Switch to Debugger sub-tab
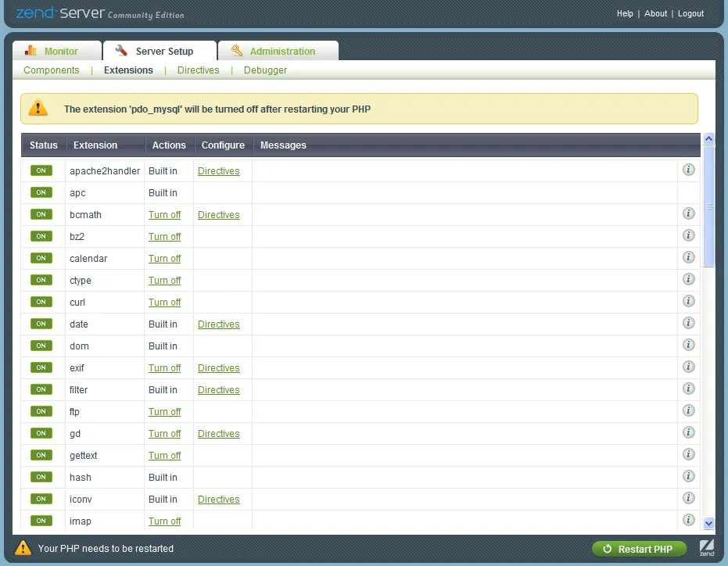The image size is (728, 566). [x=265, y=70]
